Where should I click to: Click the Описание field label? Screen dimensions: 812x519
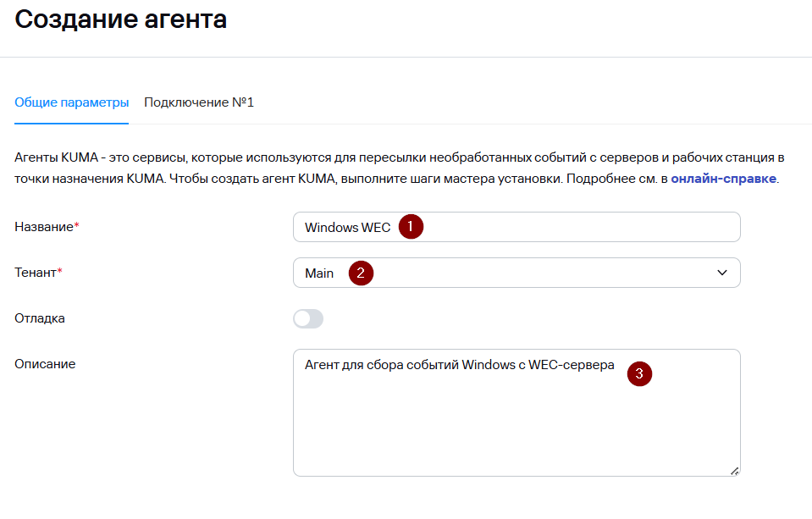point(45,364)
